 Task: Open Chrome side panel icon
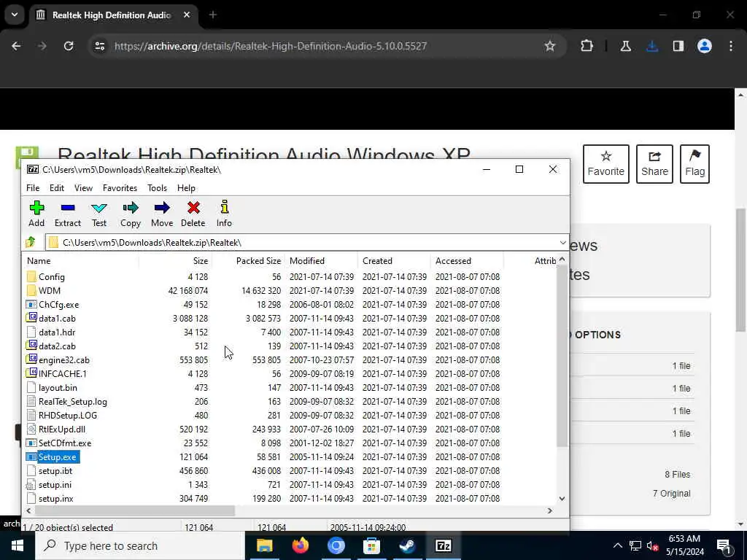(678, 46)
